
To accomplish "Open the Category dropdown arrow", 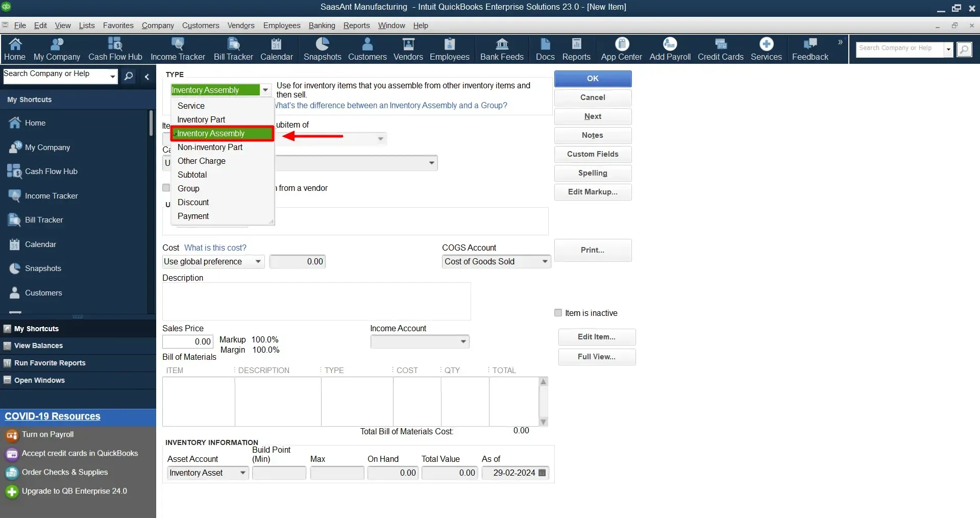I will (x=432, y=163).
